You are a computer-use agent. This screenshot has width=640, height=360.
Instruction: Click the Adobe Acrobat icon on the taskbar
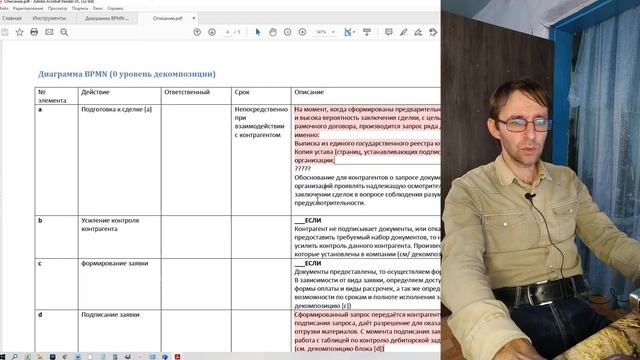click(x=178, y=357)
